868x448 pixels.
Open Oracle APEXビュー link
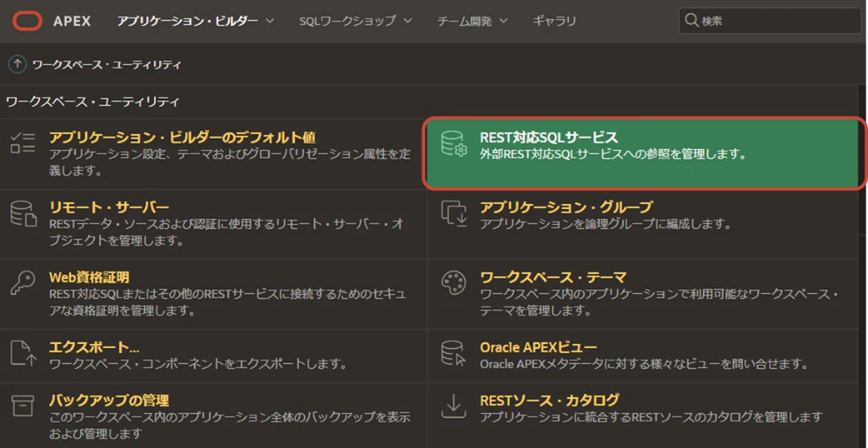(x=539, y=347)
